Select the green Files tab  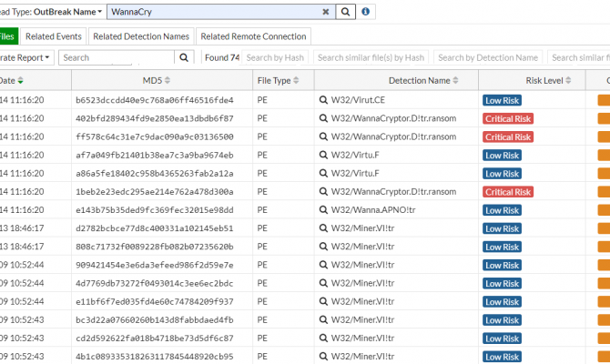click(8, 36)
